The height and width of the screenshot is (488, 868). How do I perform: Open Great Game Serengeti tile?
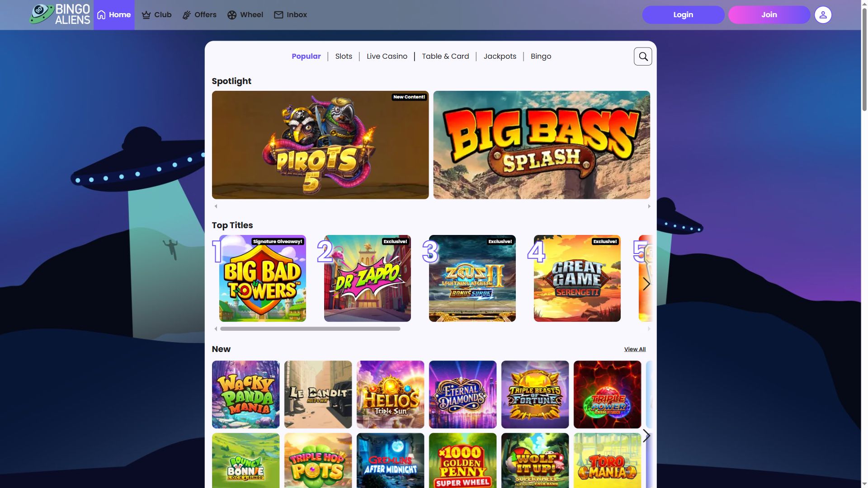pos(577,278)
